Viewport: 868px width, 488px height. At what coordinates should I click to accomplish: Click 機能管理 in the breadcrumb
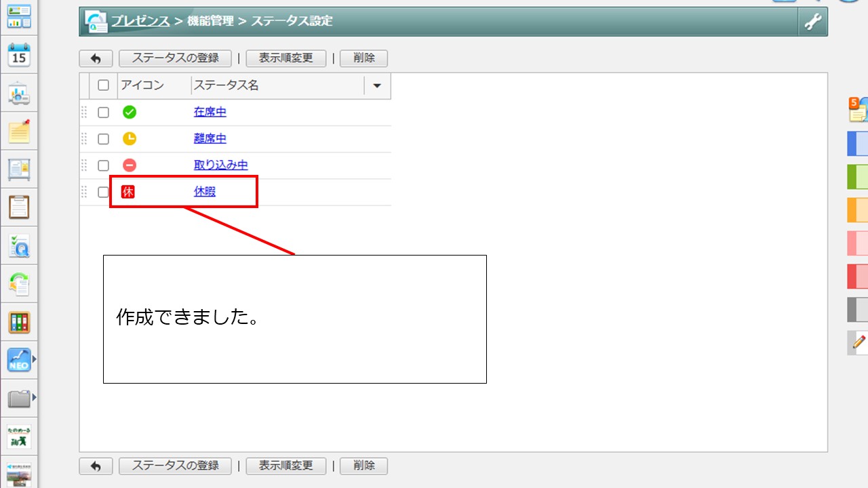click(212, 21)
